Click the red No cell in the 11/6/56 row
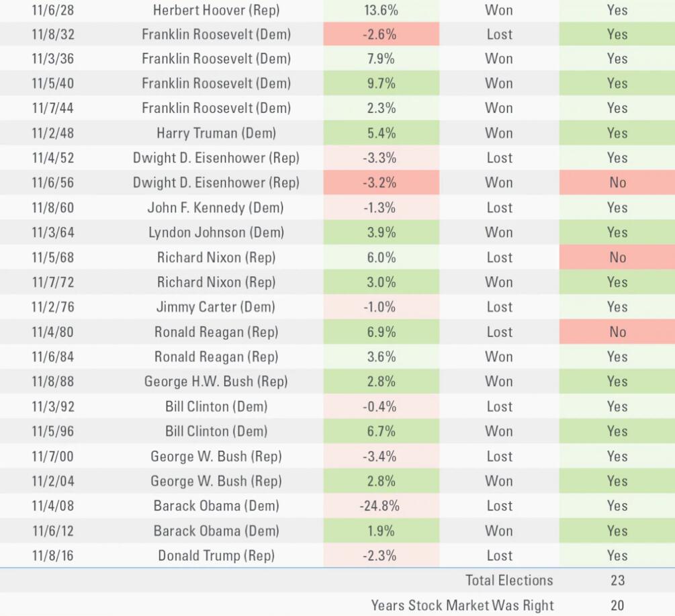The height and width of the screenshot is (616, 675). click(617, 183)
